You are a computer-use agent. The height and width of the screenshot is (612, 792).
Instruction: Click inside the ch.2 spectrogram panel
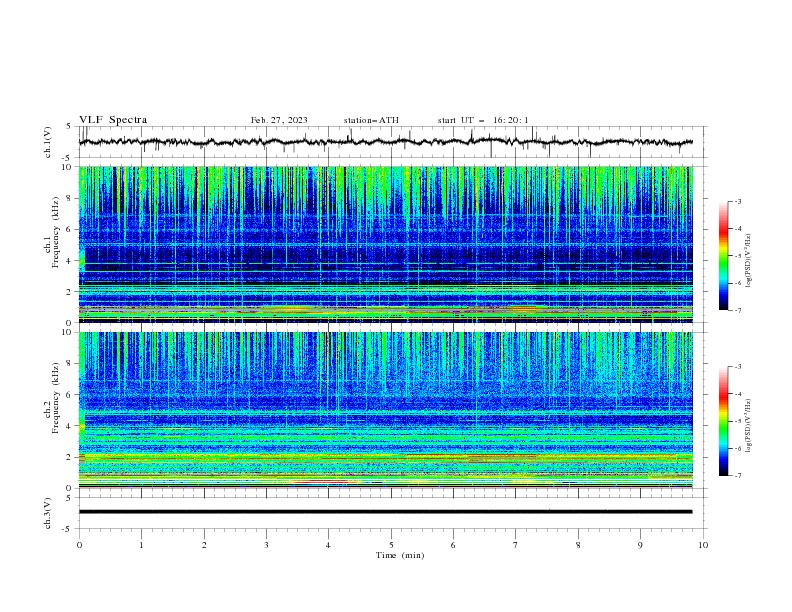385,410
